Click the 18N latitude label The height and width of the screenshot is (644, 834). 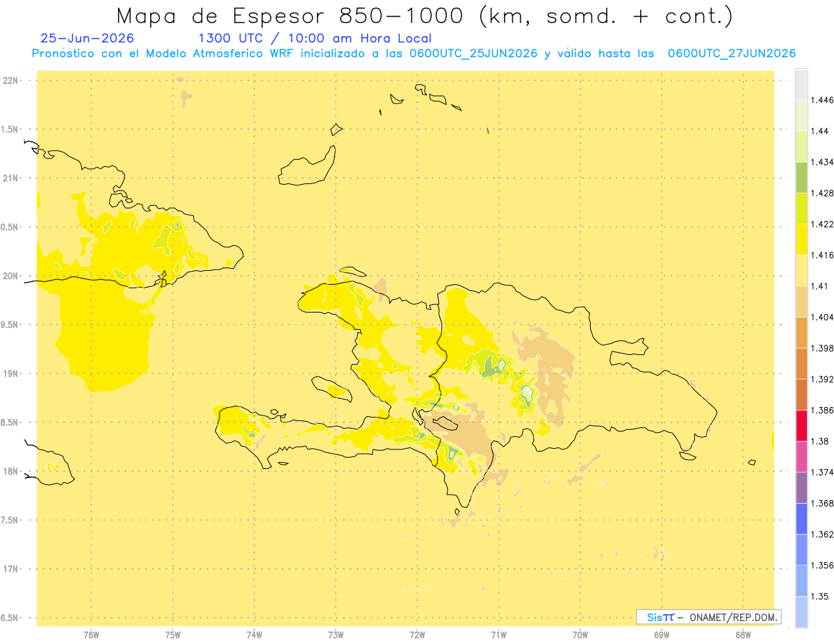[11, 472]
